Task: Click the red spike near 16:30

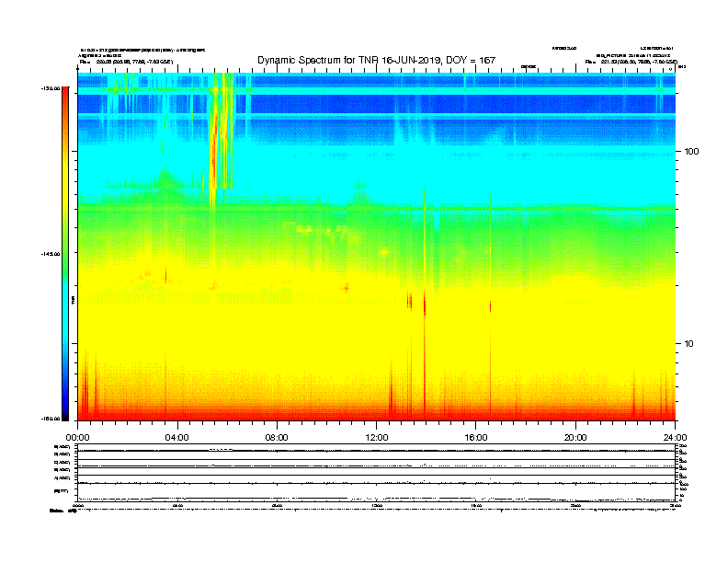Action: coord(490,306)
